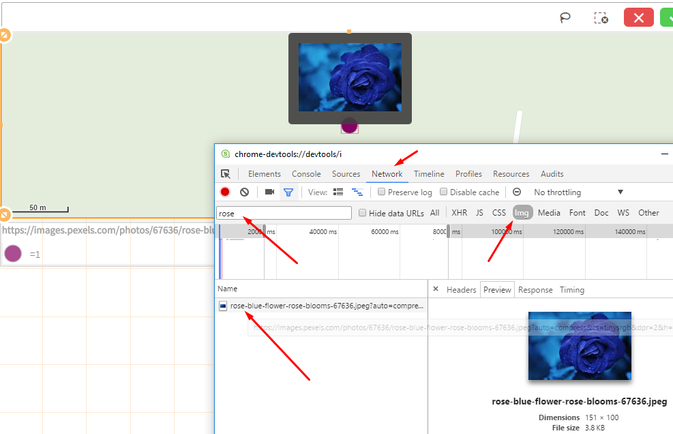
Task: Open the Timeline tab
Action: point(429,174)
